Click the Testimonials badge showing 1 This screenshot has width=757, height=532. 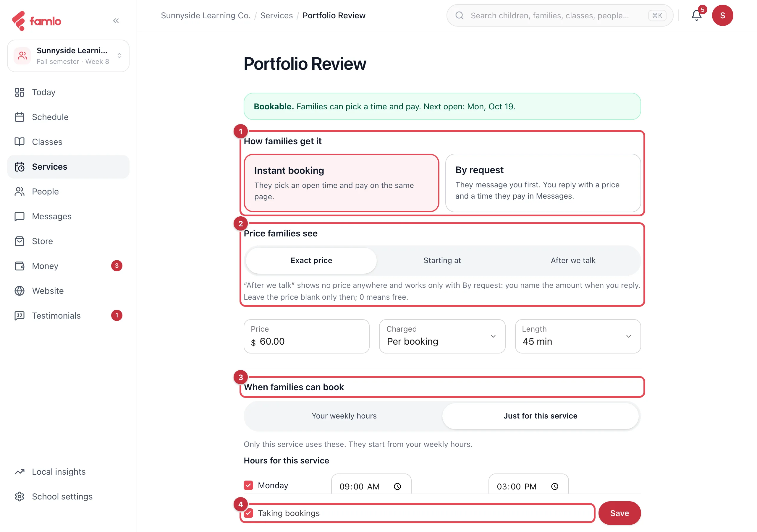[117, 315]
